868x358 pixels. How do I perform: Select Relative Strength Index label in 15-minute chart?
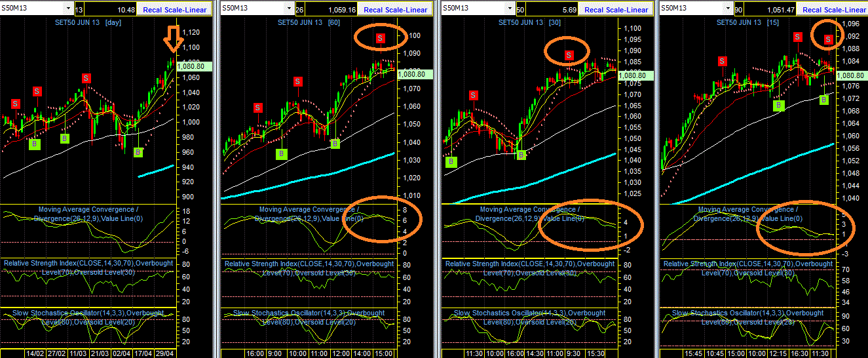coord(748,268)
